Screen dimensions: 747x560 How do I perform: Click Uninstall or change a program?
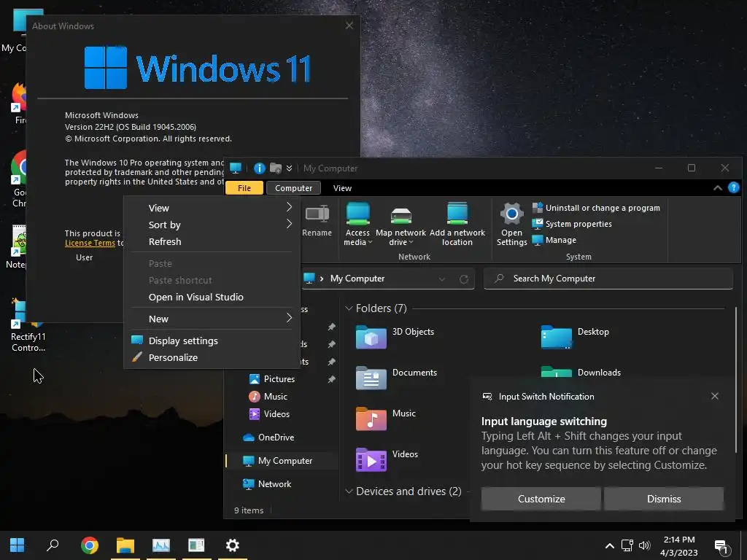tap(596, 208)
